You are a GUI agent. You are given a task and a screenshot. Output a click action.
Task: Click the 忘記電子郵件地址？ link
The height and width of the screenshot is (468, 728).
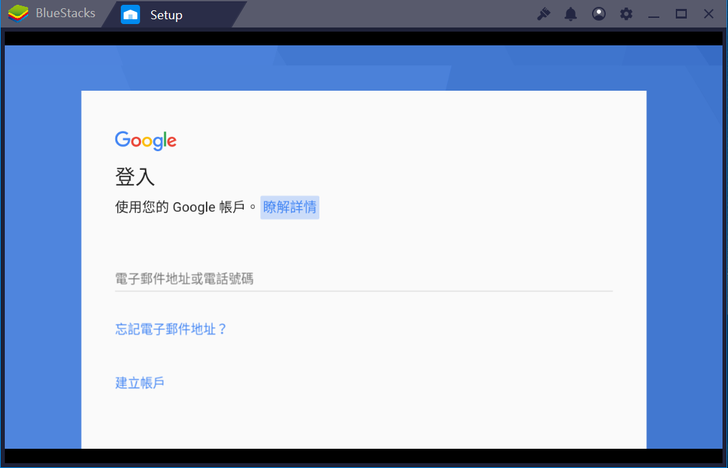(x=171, y=329)
